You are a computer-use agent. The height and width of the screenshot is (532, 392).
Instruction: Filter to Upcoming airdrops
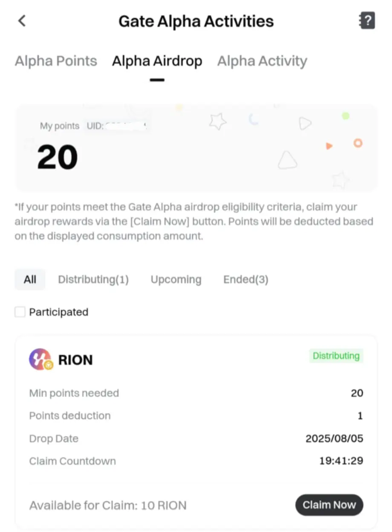point(176,279)
